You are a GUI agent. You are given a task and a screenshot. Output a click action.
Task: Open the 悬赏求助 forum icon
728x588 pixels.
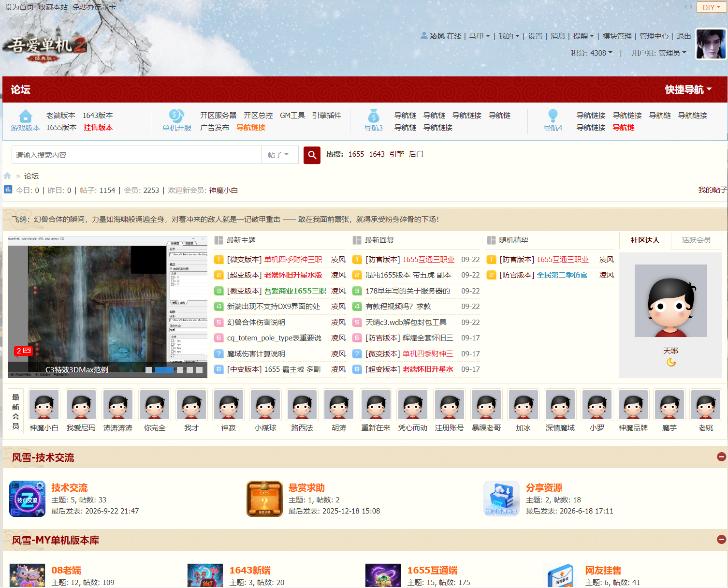click(x=264, y=499)
